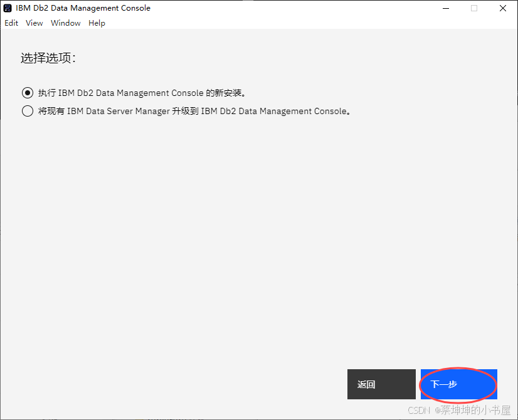518x420 pixels.
Task: Open the View menu
Action: click(x=34, y=23)
